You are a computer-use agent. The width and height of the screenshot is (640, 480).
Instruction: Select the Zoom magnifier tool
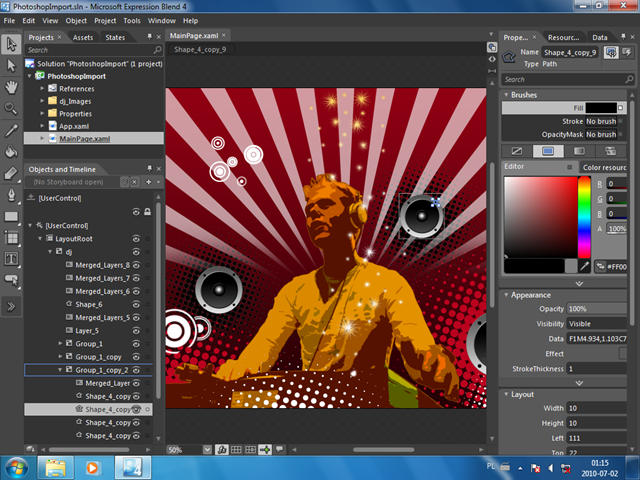[x=11, y=108]
